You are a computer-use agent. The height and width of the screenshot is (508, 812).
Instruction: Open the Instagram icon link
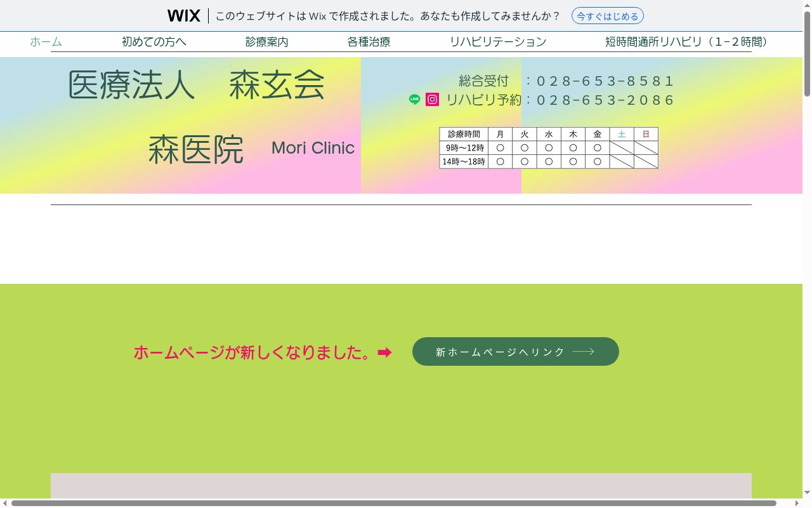click(432, 100)
